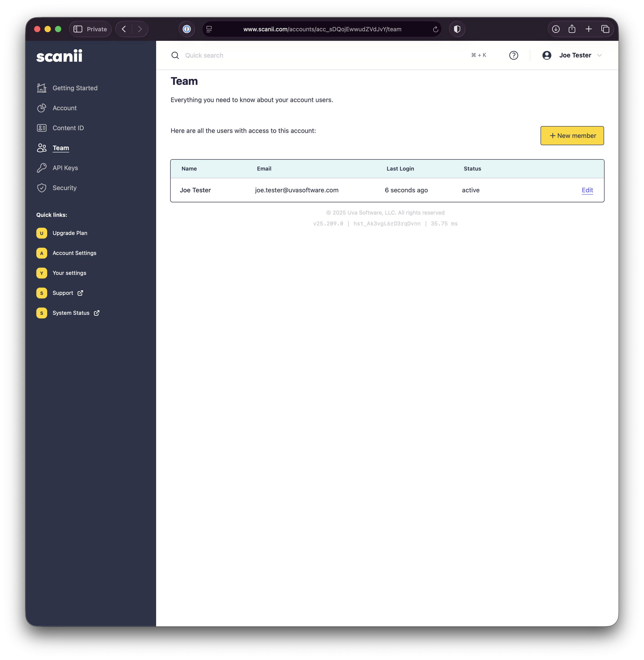Open Account Settings quick link
This screenshot has width=644, height=660.
pyautogui.click(x=74, y=253)
